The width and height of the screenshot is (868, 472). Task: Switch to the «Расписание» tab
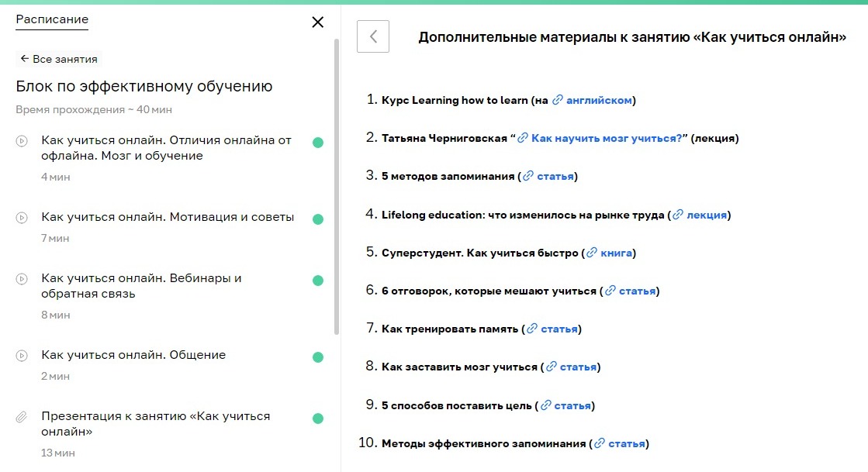[x=51, y=19]
